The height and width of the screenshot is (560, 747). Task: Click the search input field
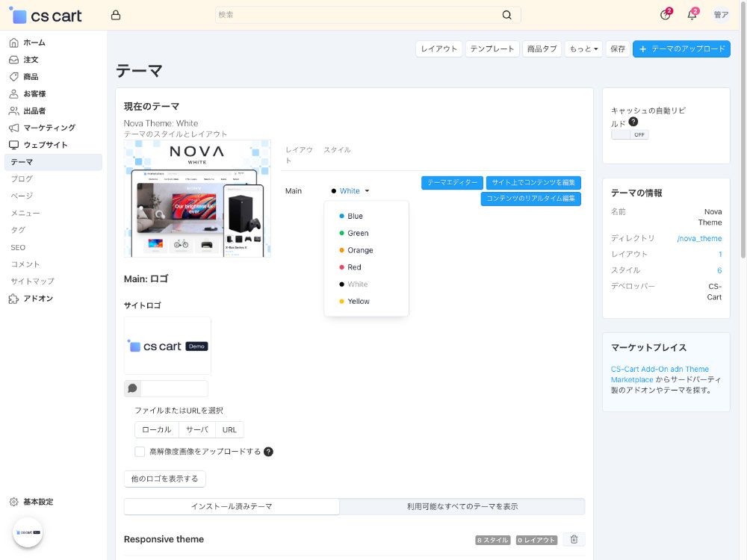pyautogui.click(x=357, y=15)
